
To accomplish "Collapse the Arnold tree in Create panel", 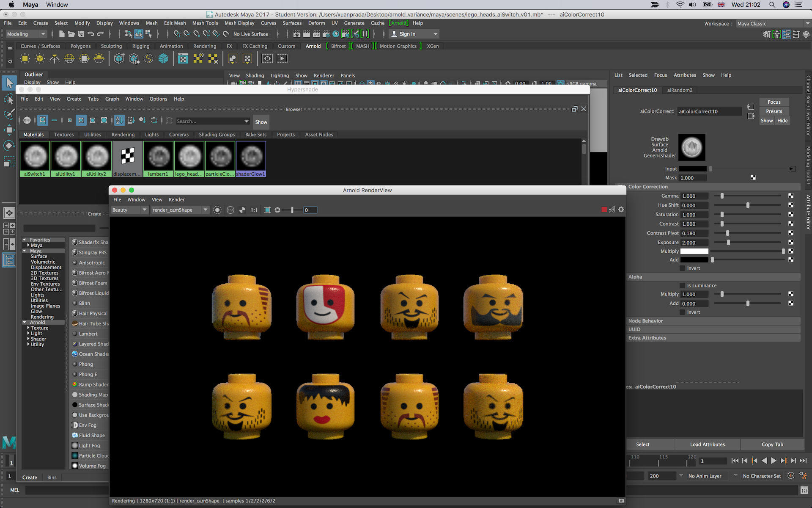I will [25, 322].
